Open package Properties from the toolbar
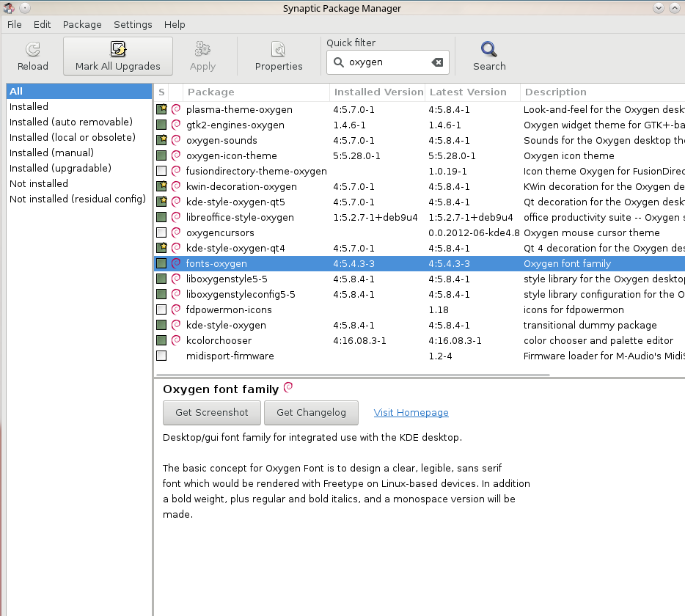The image size is (685, 616). (279, 50)
